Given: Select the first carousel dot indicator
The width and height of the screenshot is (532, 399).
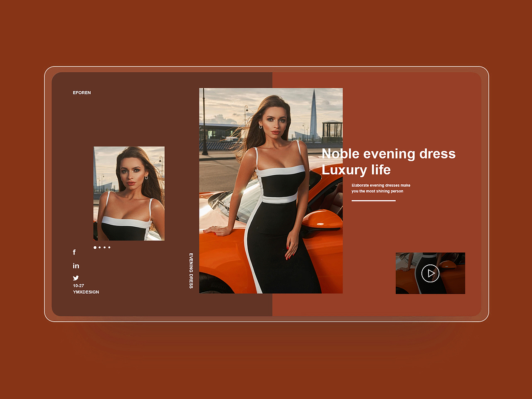Looking at the screenshot, I should click(95, 247).
